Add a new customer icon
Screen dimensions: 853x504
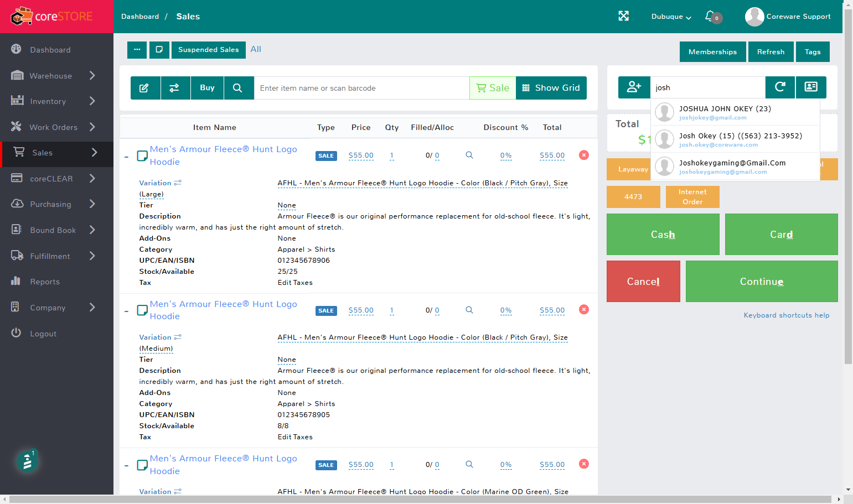click(x=634, y=87)
